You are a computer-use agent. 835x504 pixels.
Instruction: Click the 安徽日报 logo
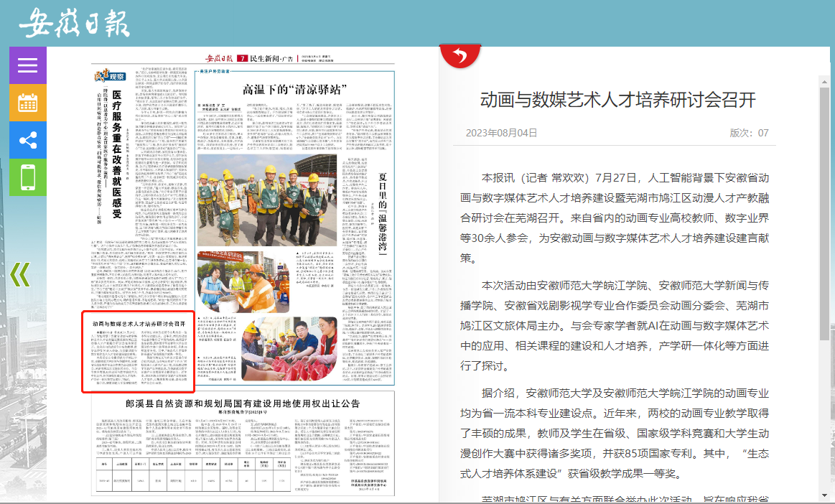click(x=75, y=24)
